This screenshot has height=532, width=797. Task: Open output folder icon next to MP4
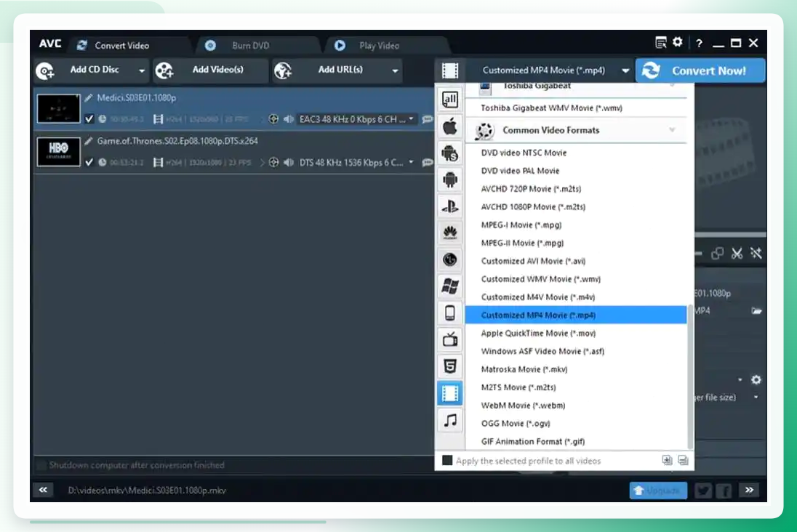[756, 311]
